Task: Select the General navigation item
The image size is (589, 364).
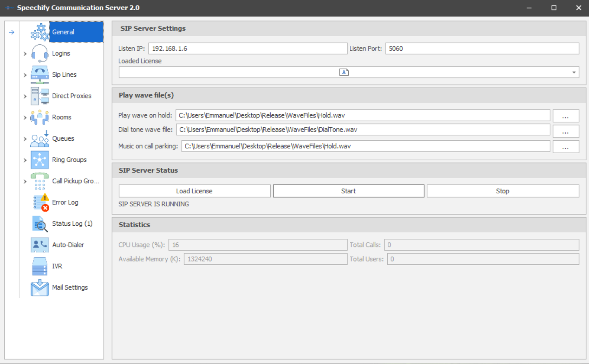Action: [76, 32]
